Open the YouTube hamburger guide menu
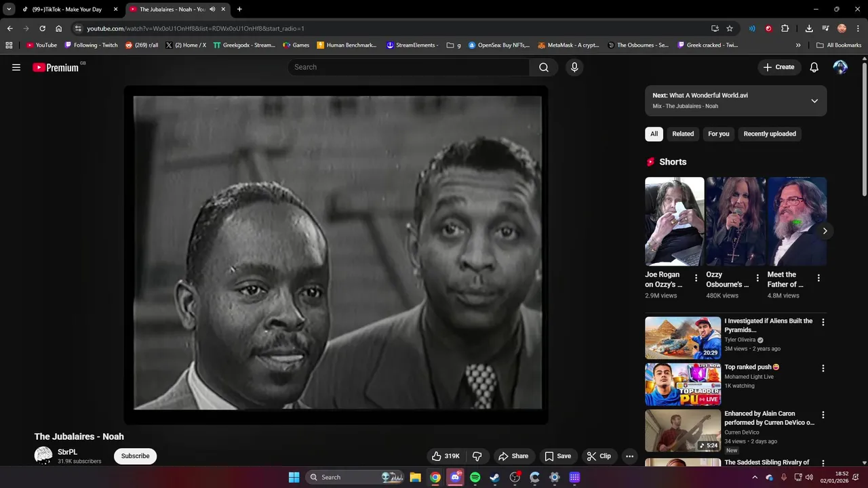868x488 pixels. pyautogui.click(x=16, y=67)
